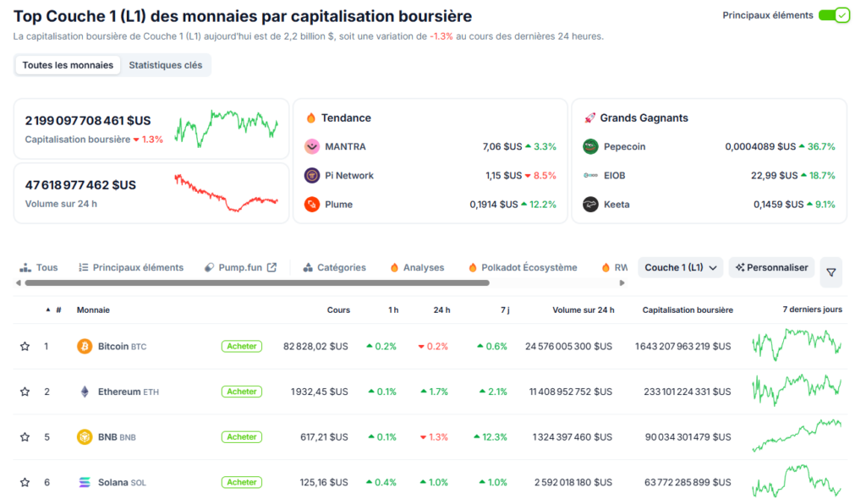This screenshot has height=504, width=866.
Task: Click the Ethereum diamond icon
Action: pyautogui.click(x=85, y=392)
